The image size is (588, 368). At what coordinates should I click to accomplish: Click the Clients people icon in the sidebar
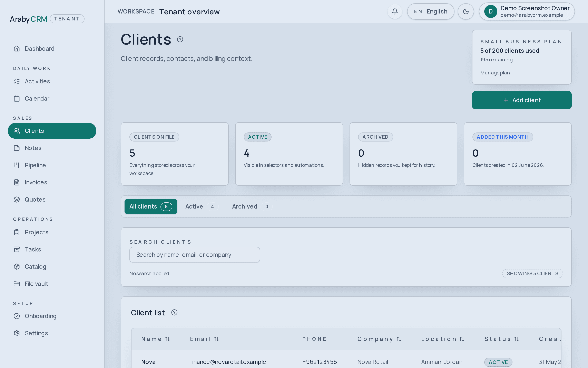pos(17,131)
